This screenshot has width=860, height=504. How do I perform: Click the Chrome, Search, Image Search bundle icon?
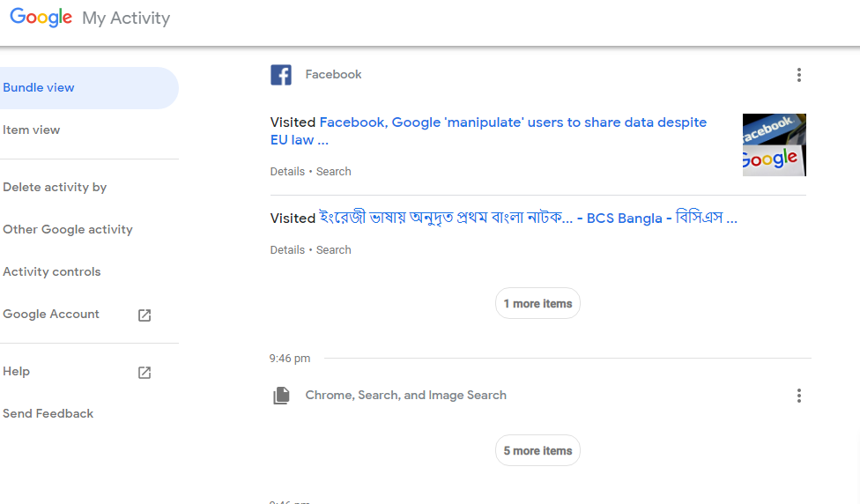pyautogui.click(x=281, y=396)
